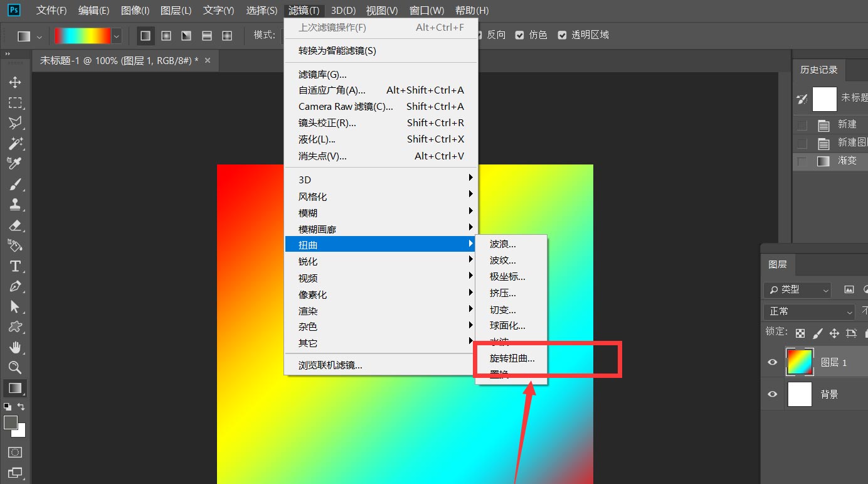Screen dimensions: 868x484
Task: Choose 旋转扭曲... from the distort submenu
Action: [512, 359]
